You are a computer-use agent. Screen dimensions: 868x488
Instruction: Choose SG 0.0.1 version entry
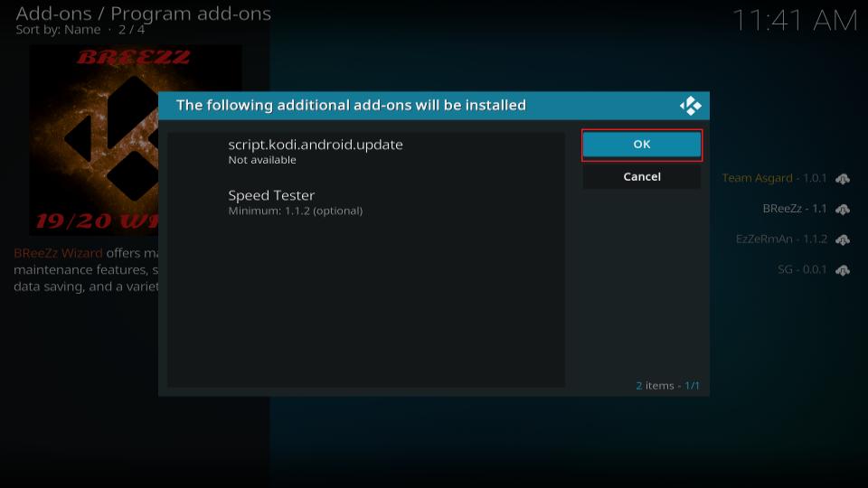click(802, 269)
